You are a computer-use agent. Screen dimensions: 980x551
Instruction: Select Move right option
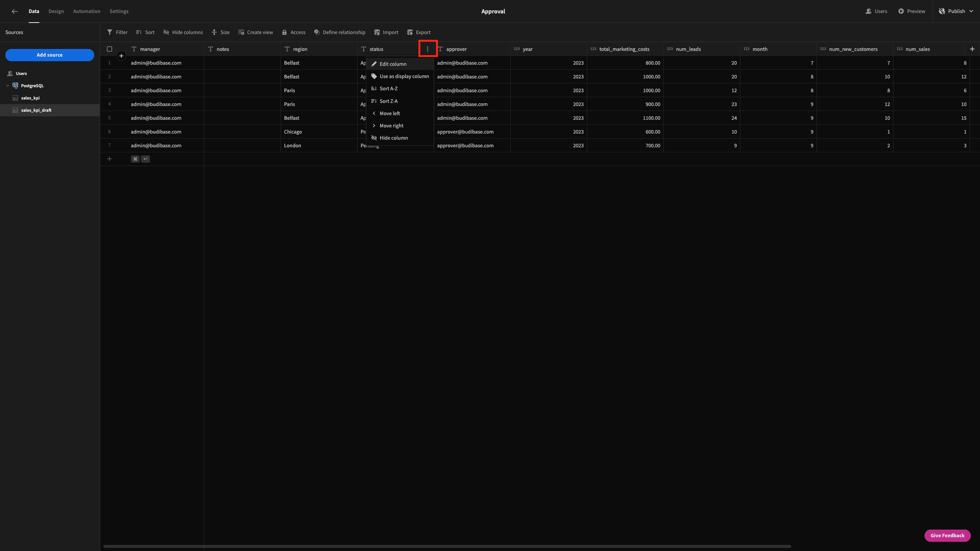pyautogui.click(x=400, y=126)
